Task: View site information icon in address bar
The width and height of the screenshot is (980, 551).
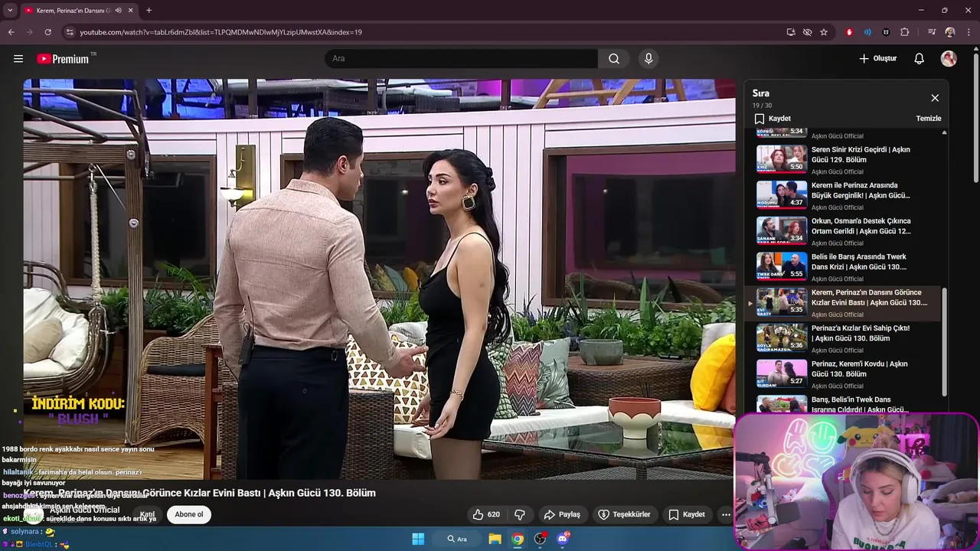Action: coord(70,32)
